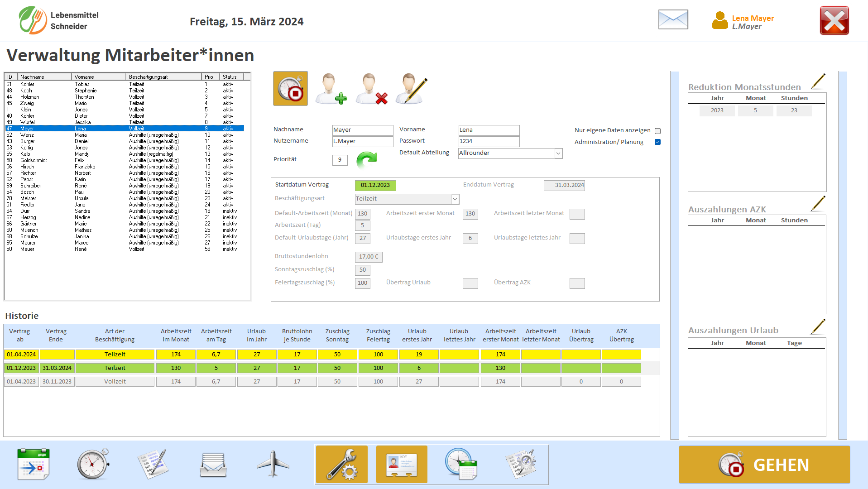Click the green Startdatum Vertrag field
Viewport: 868px width, 489px height.
(375, 185)
